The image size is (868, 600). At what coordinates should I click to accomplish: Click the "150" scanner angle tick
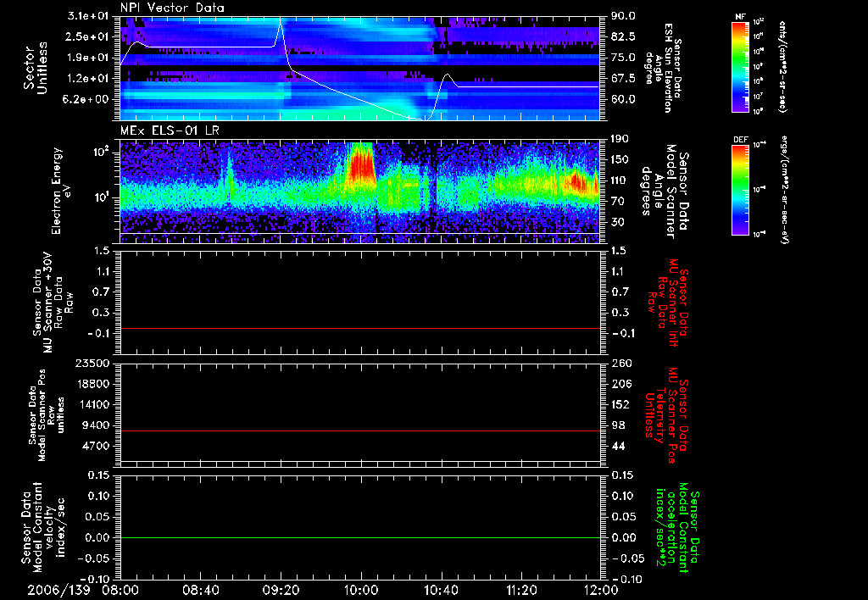tap(620, 159)
